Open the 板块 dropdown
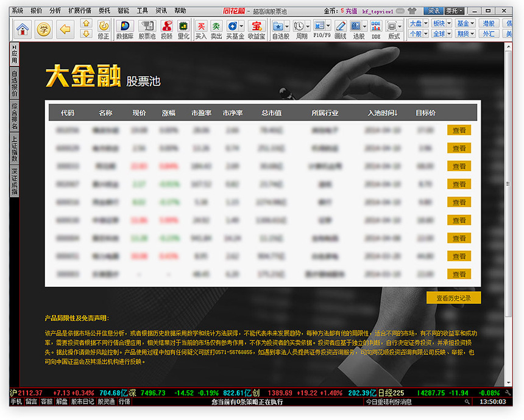 [442, 23]
